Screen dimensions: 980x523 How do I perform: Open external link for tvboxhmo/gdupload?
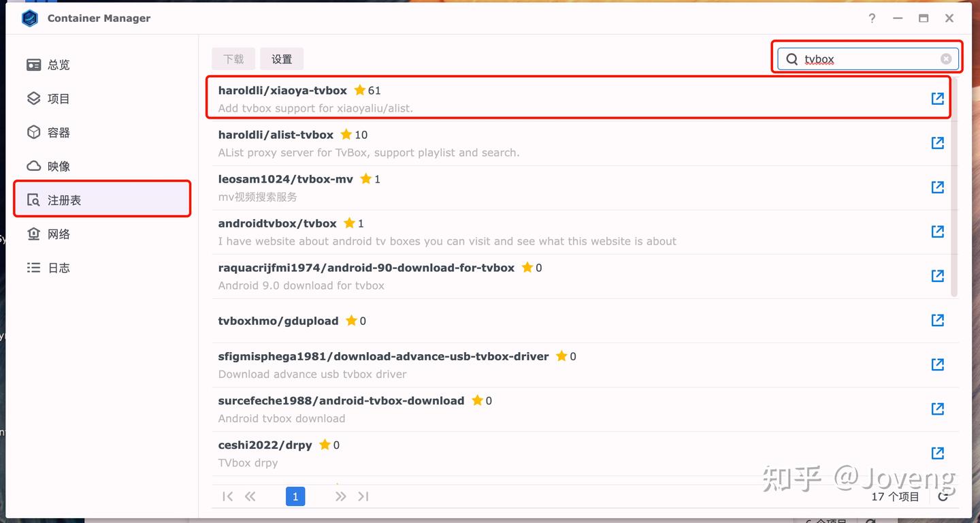coord(937,320)
